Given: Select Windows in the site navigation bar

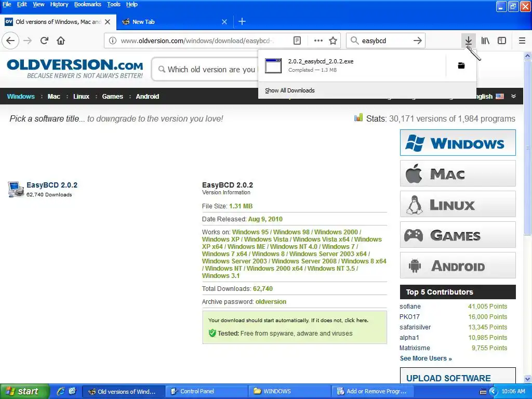Looking at the screenshot, I should coord(21,96).
